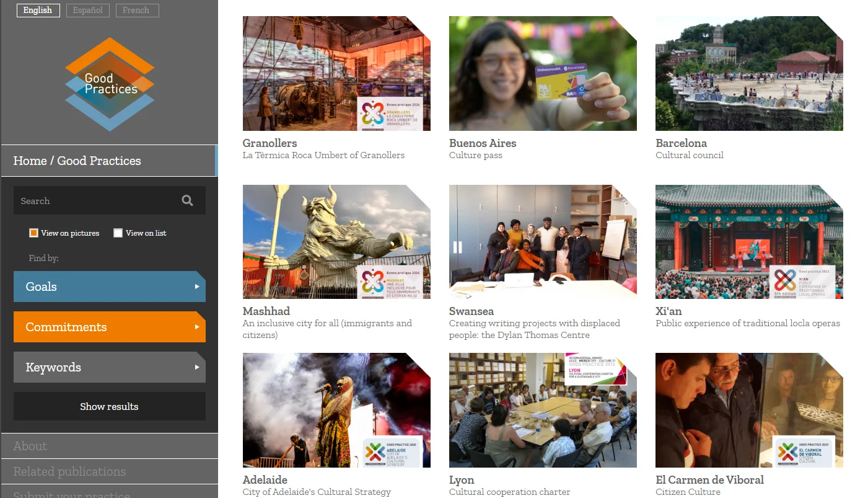Click the Show results button
The width and height of the screenshot is (868, 498).
click(x=109, y=406)
